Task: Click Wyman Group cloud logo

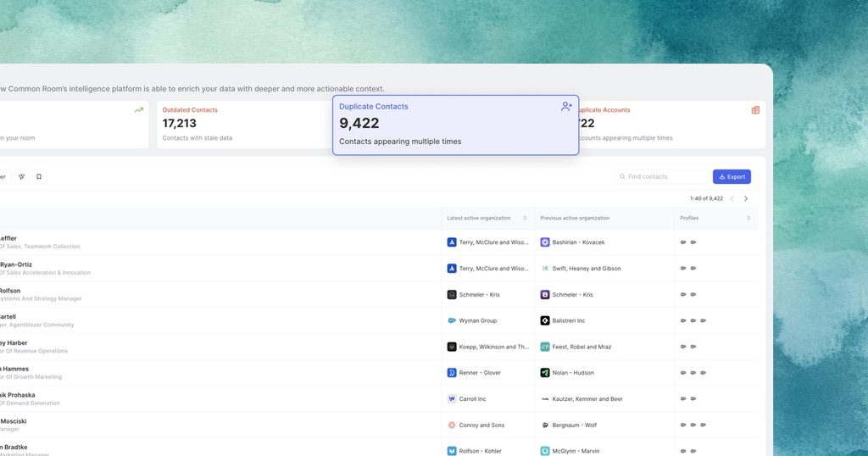Action: pos(452,320)
